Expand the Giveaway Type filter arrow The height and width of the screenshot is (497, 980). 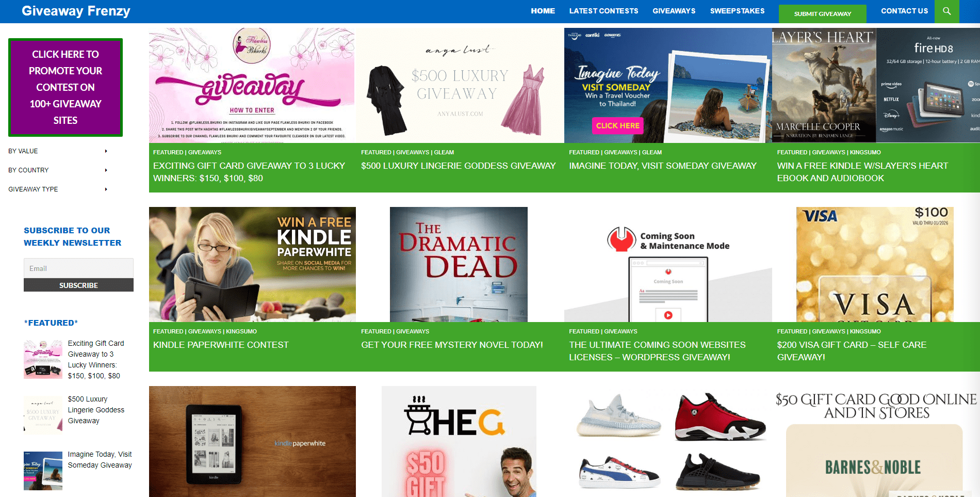click(x=106, y=189)
